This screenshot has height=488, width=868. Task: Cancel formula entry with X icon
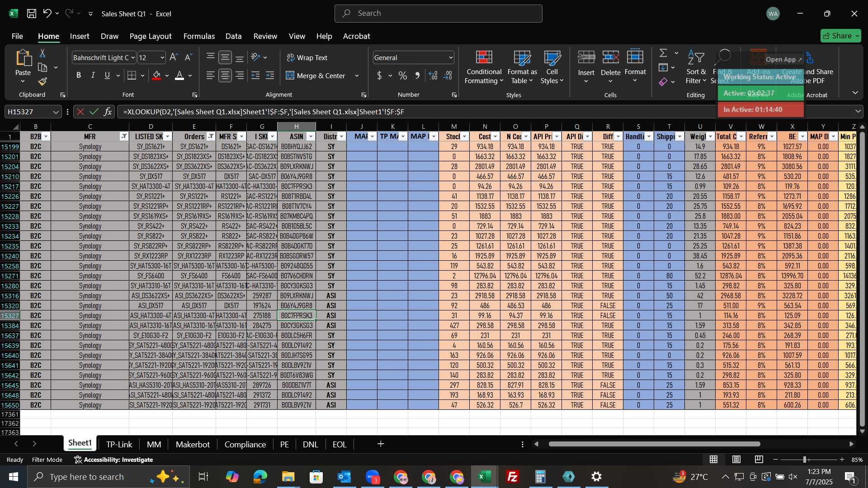tap(80, 112)
